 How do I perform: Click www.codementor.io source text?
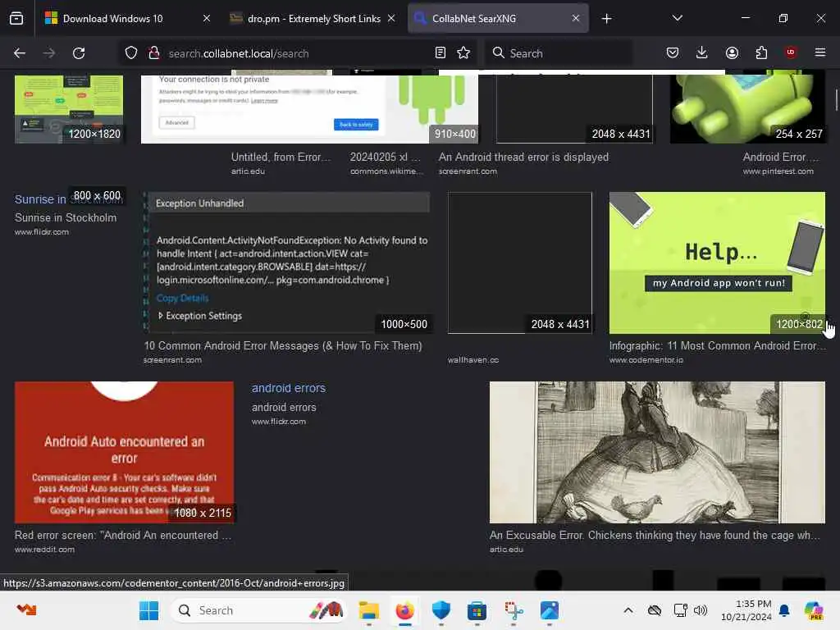click(x=646, y=360)
